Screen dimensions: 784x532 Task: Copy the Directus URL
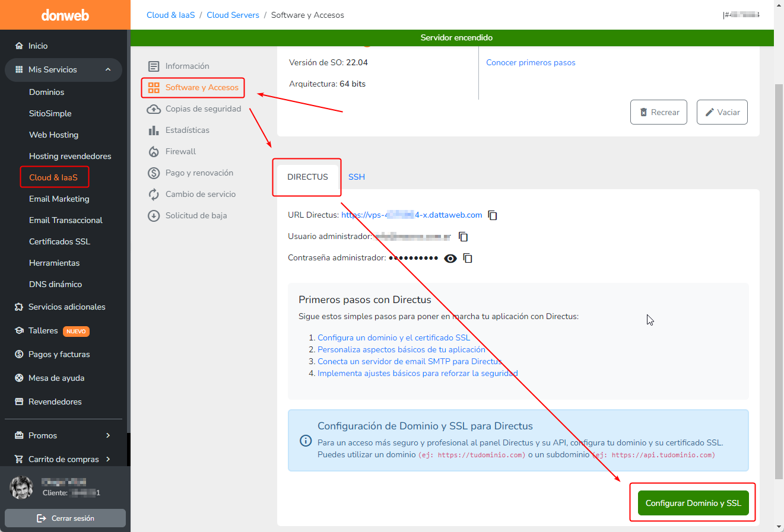(x=493, y=215)
